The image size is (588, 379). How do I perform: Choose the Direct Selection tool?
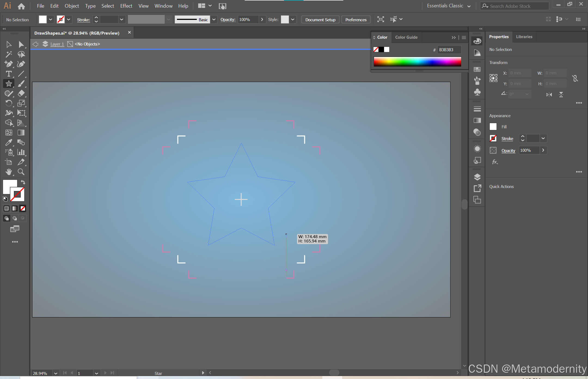pyautogui.click(x=21, y=44)
